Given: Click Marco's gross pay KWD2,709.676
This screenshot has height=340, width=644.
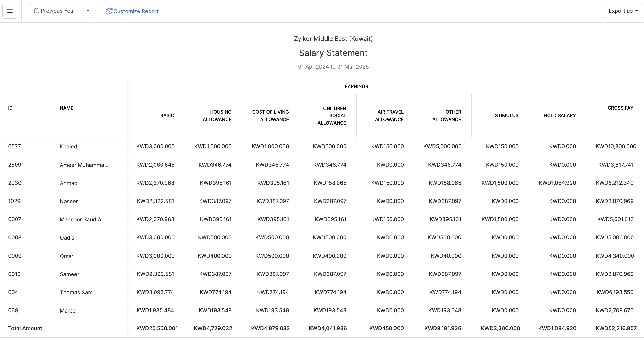Looking at the screenshot, I should point(614,310).
